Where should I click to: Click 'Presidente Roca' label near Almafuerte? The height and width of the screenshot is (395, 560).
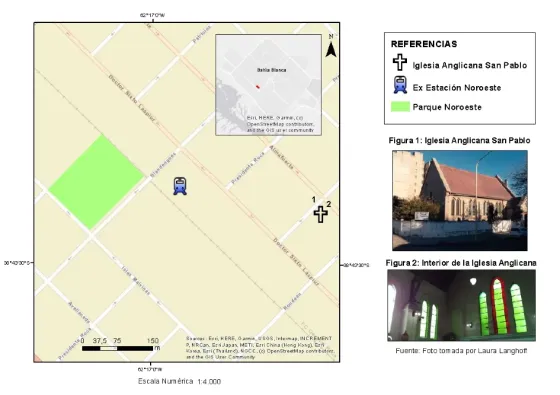coord(248,168)
